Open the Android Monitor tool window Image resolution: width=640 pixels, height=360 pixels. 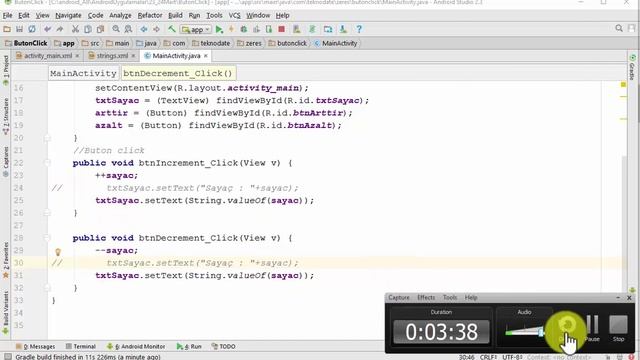(x=136, y=346)
